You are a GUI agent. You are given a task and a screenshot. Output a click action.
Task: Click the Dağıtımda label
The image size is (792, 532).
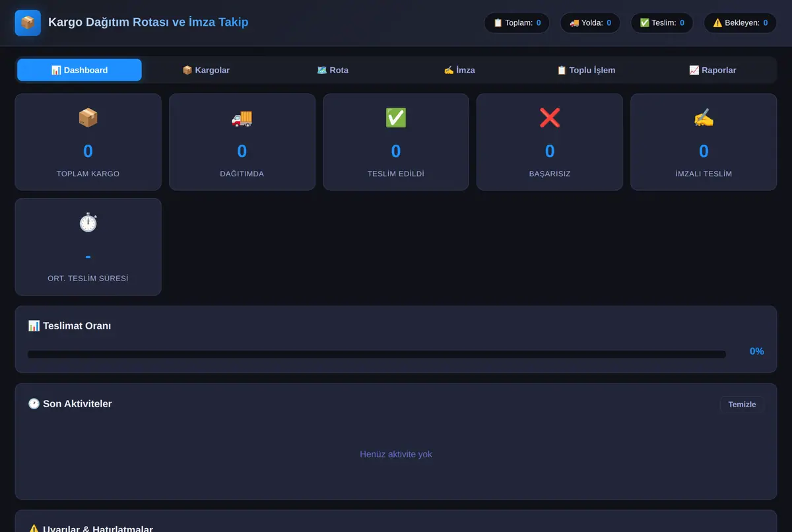[242, 174]
